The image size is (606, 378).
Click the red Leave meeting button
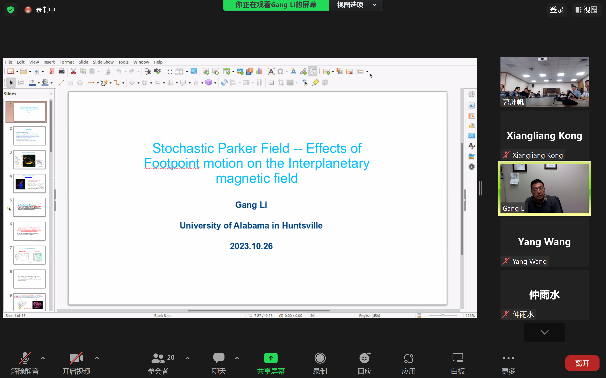coord(582,363)
